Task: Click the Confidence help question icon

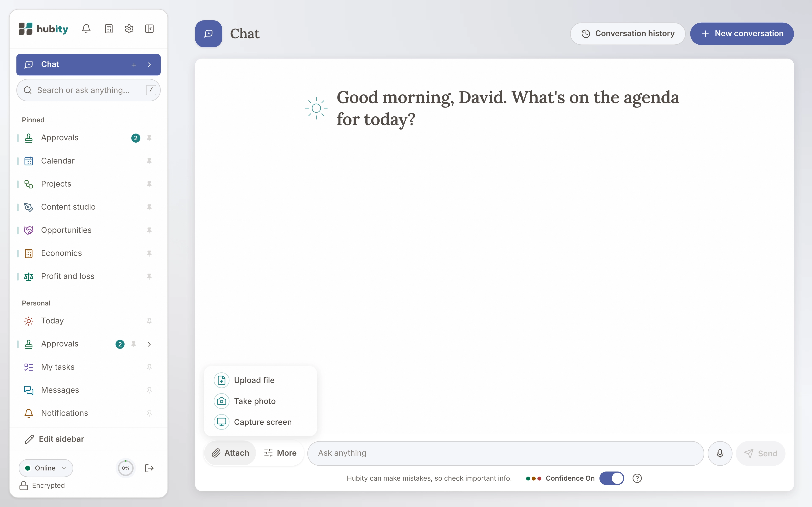Action: click(637, 478)
